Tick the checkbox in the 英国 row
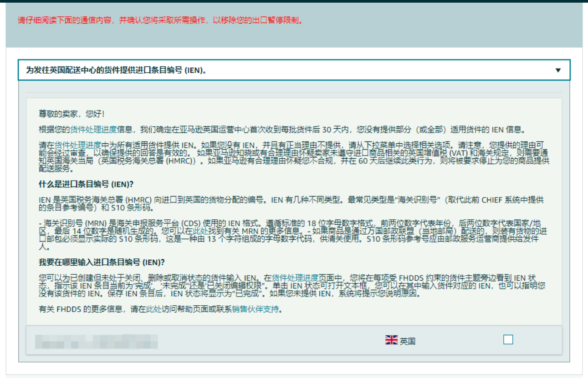The height and width of the screenshot is (378, 588). (508, 340)
